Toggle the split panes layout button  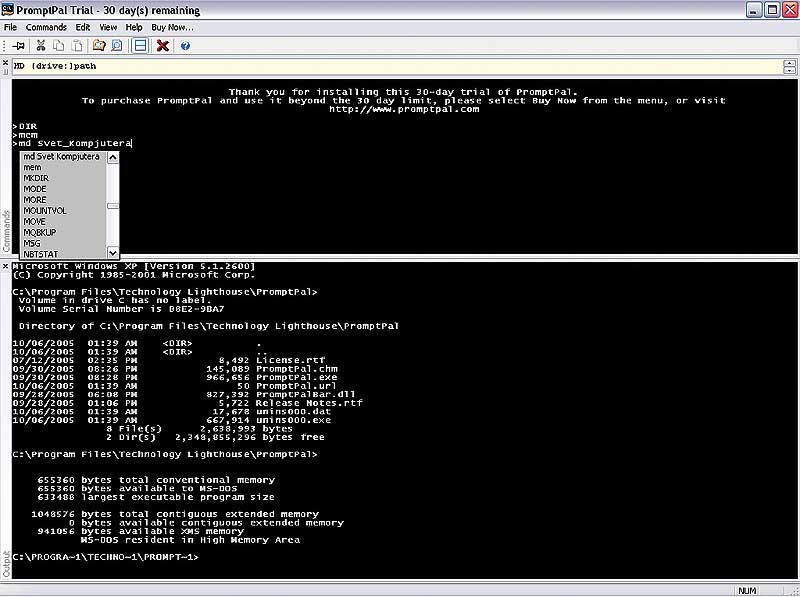(x=140, y=46)
